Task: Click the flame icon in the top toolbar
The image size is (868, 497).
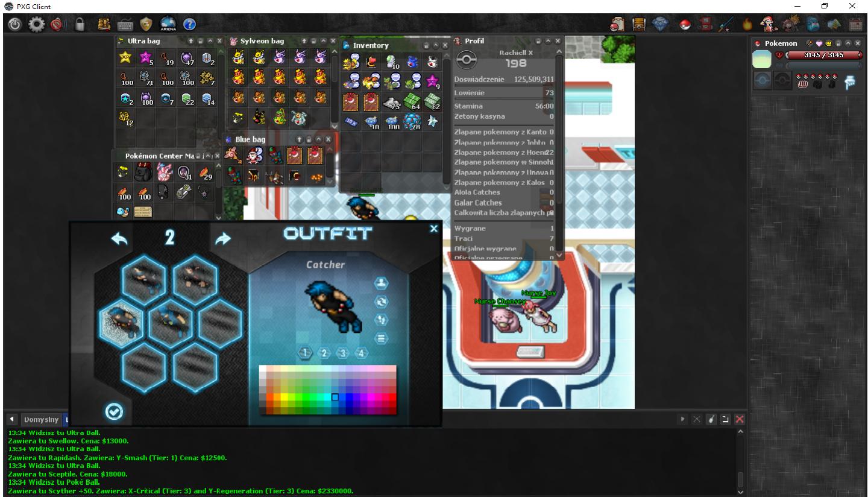Action: tap(747, 24)
